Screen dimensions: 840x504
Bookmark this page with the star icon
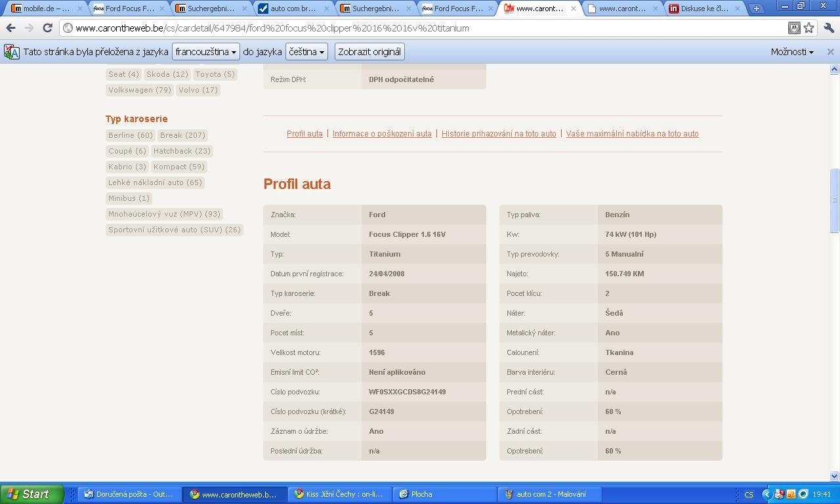(x=809, y=28)
